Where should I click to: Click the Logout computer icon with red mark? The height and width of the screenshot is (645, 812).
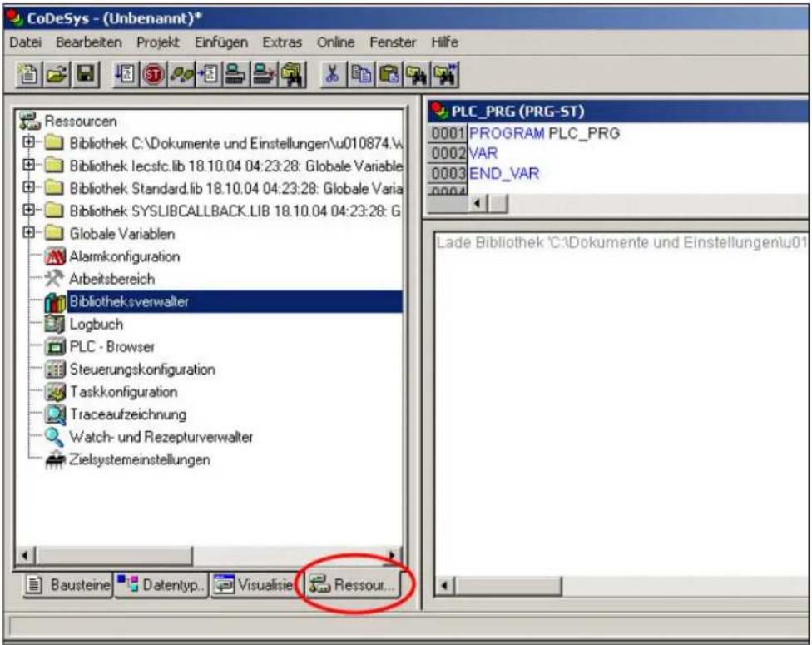click(264, 75)
